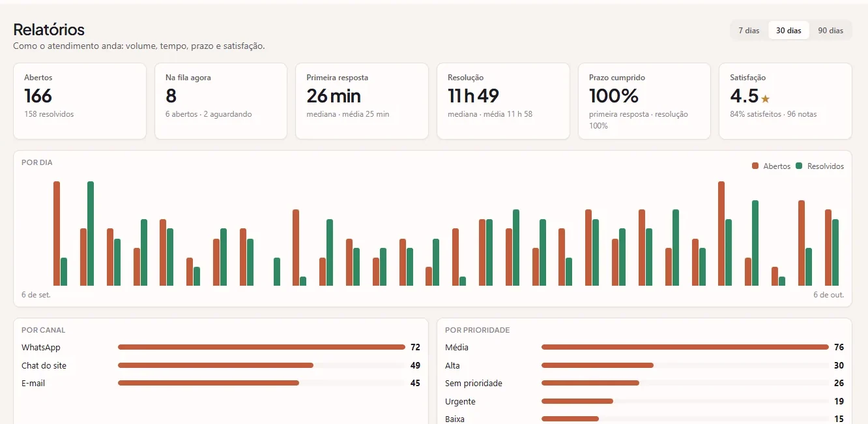Viewport: 868px width, 424px height.
Task: Click the 6 de out. axis label
Action: [828, 295]
